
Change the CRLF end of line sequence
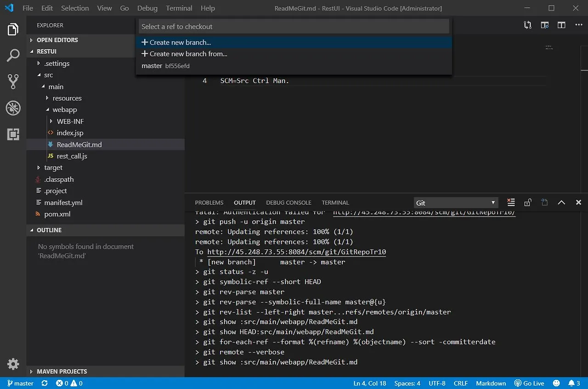(460, 383)
